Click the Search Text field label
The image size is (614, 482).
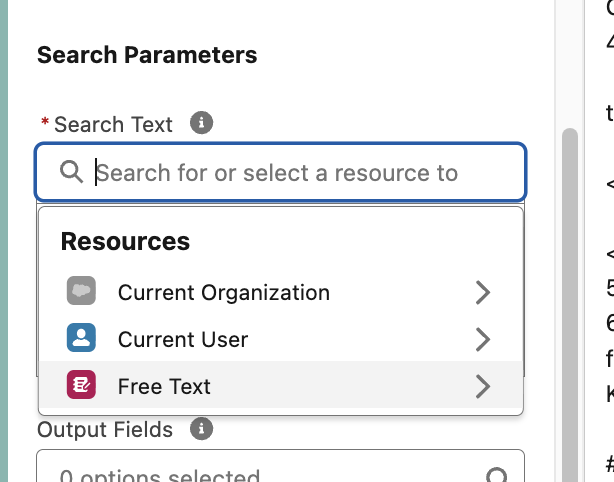click(113, 125)
